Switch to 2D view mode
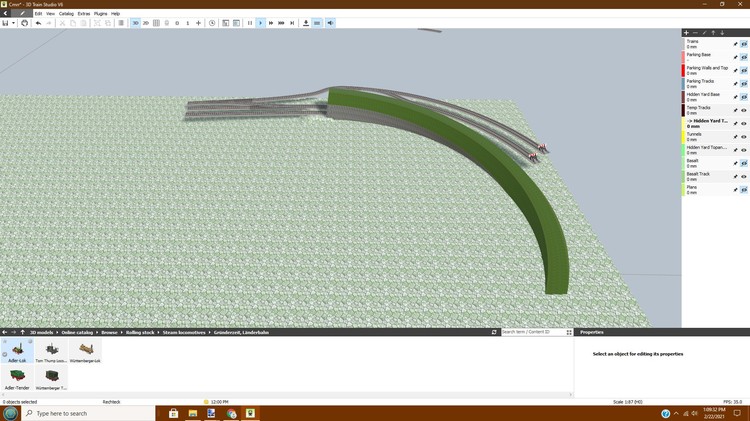The height and width of the screenshot is (421, 750). [x=146, y=23]
